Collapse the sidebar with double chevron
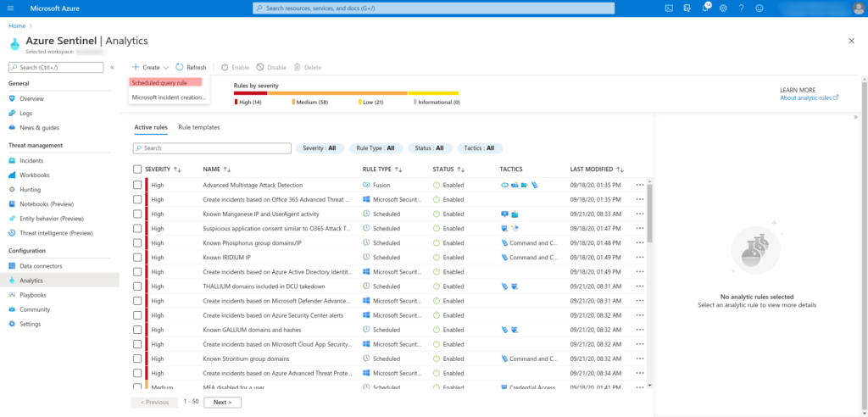868x417 pixels. pyautogui.click(x=112, y=68)
